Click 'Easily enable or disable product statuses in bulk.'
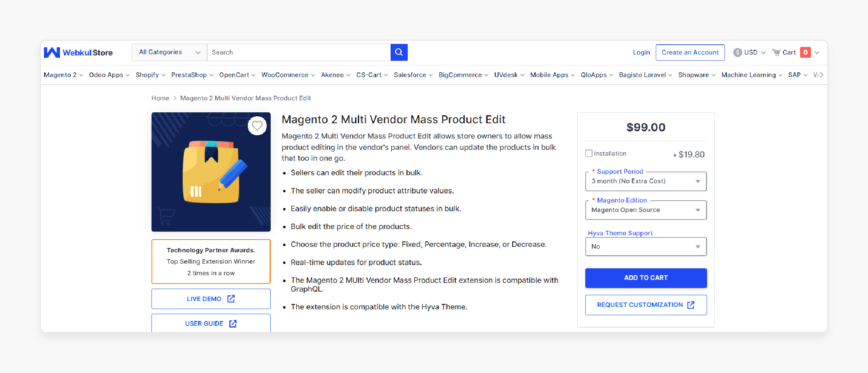Viewport: 868px width, 373px height. tap(376, 209)
